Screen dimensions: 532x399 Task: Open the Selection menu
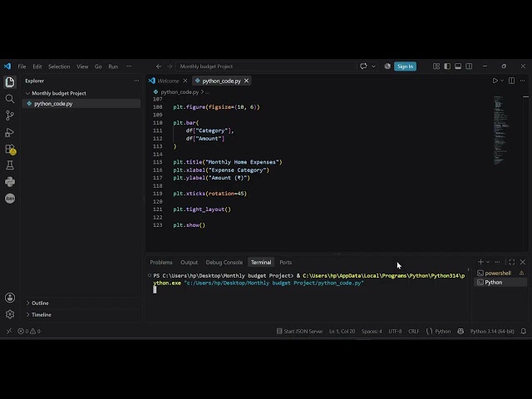point(59,66)
